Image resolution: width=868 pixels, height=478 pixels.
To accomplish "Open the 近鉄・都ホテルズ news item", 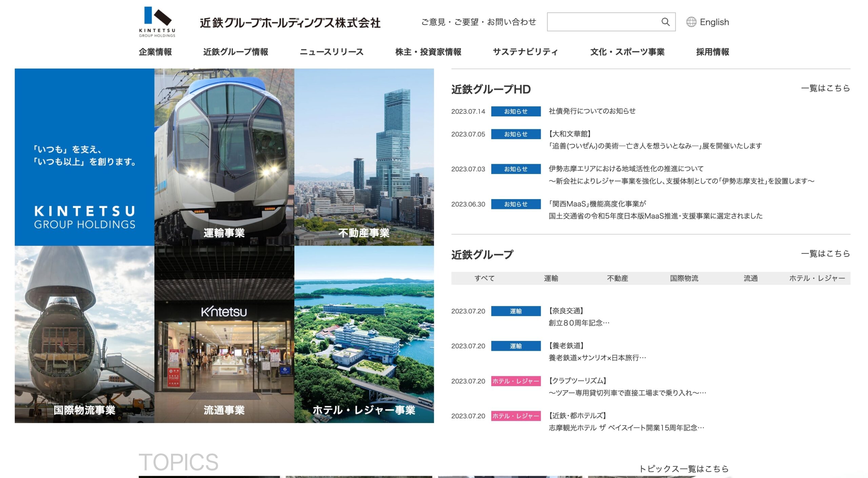I will (627, 422).
